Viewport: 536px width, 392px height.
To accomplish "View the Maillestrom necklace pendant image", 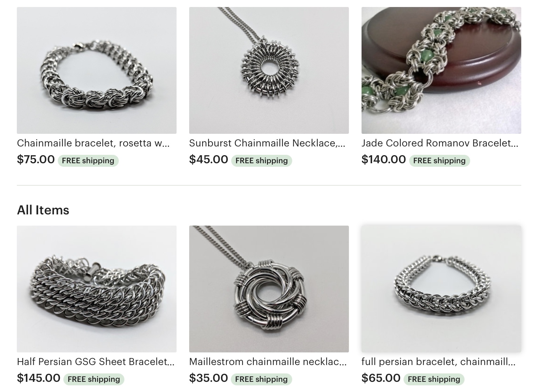I will click(269, 289).
